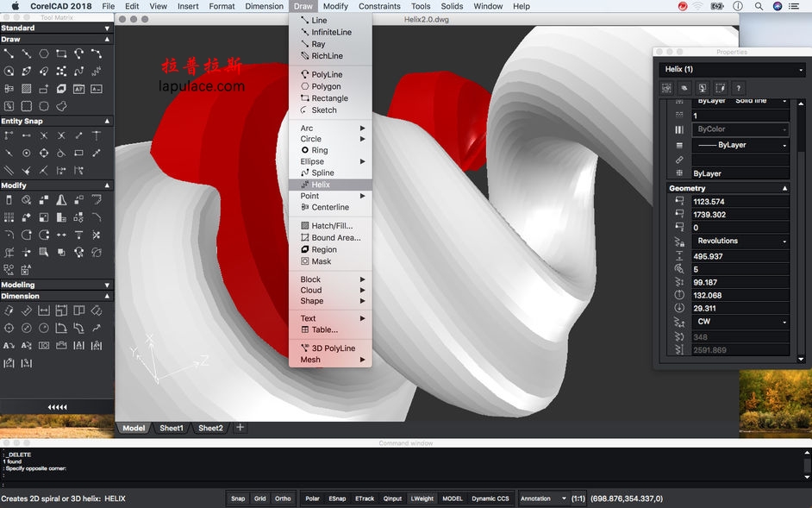Toggle LWeight display in status bar
Viewport: 812px width, 508px height.
422,499
